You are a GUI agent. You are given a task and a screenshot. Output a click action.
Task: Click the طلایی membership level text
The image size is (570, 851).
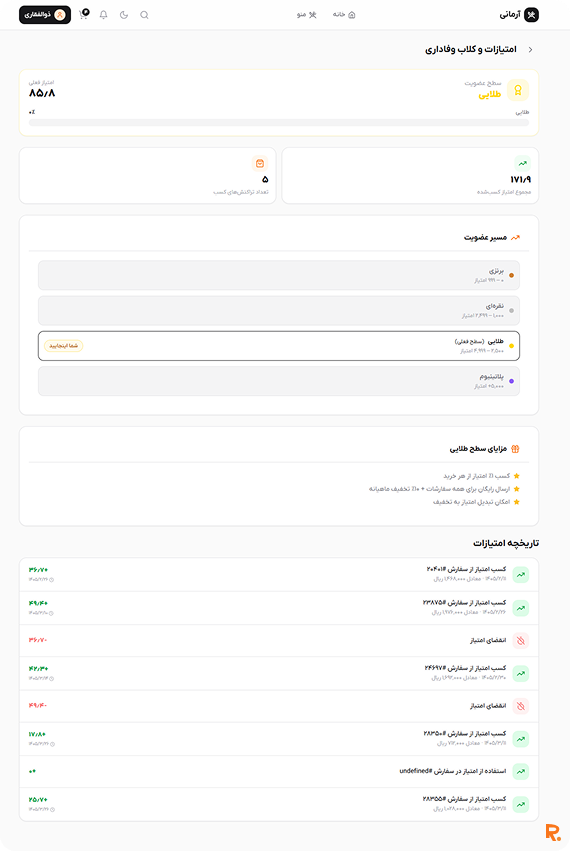point(490,95)
